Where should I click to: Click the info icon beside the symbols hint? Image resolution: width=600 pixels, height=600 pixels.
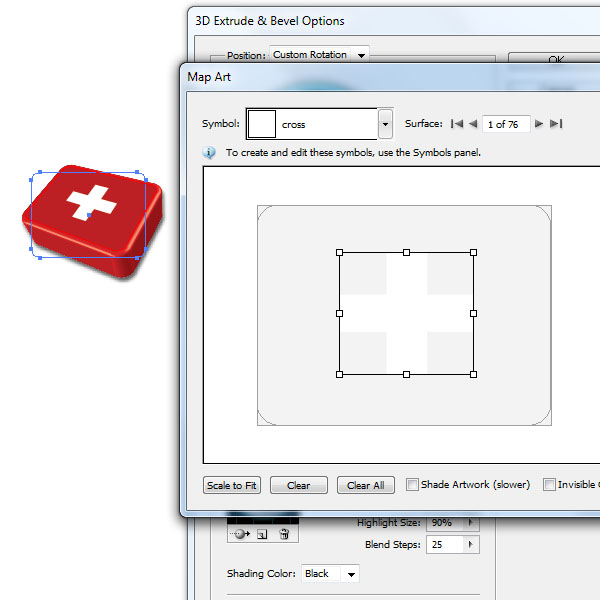(209, 153)
